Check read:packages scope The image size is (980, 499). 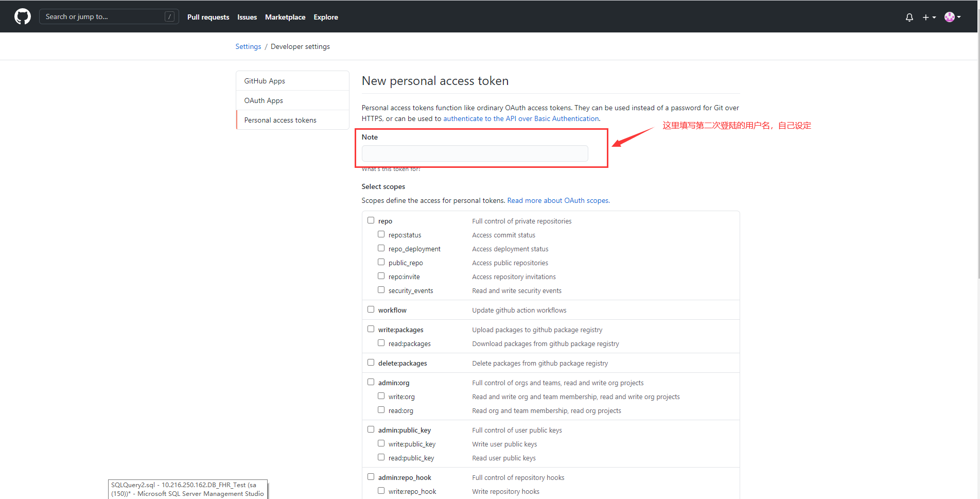point(381,343)
